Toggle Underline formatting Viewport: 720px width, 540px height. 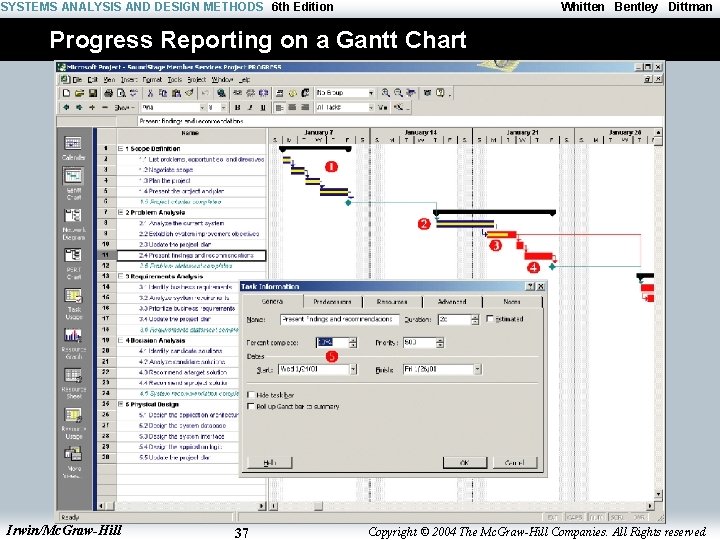263,107
